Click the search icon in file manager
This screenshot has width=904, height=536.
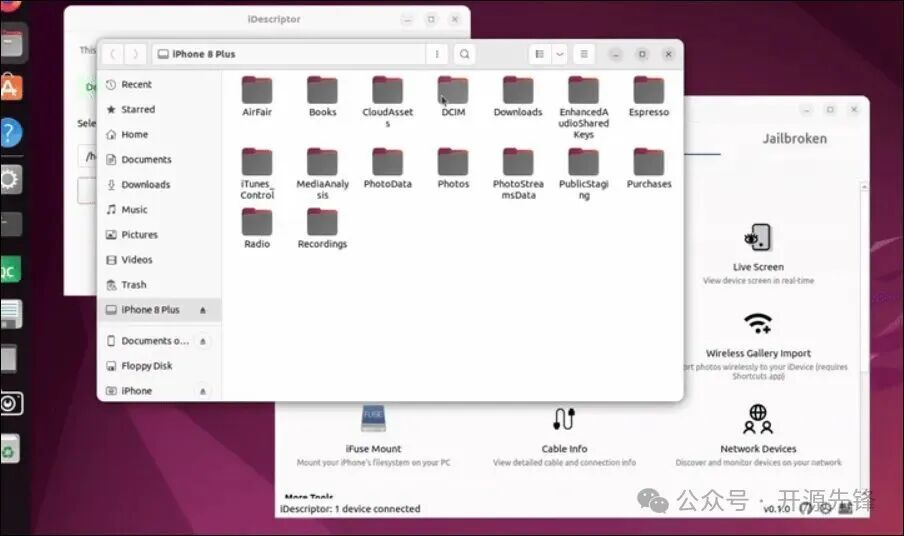coord(464,54)
